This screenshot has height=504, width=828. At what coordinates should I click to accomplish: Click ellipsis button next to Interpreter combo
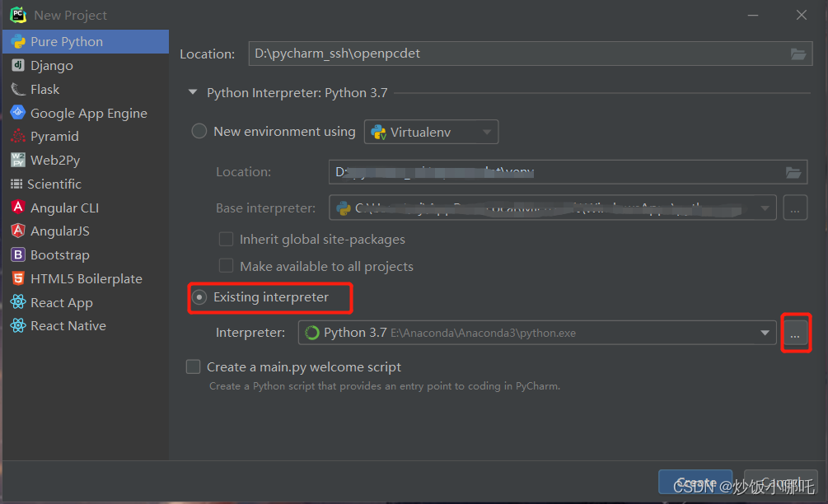[795, 333]
